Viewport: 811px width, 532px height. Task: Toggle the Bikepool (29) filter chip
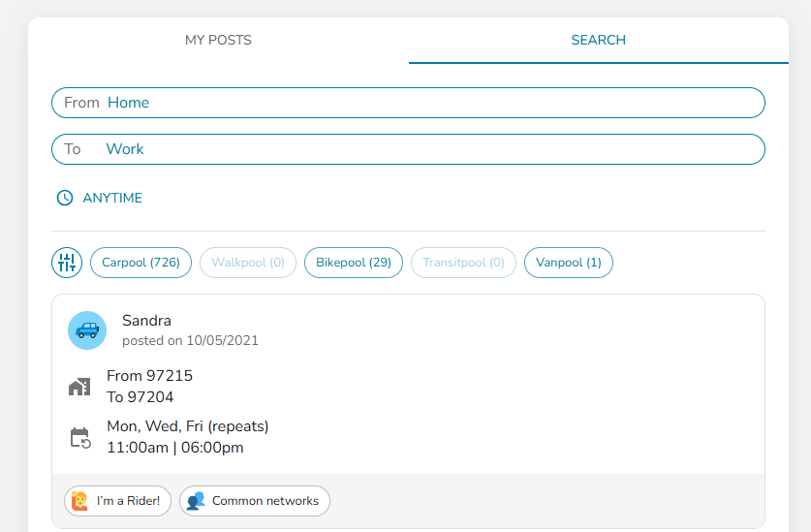pyautogui.click(x=353, y=263)
